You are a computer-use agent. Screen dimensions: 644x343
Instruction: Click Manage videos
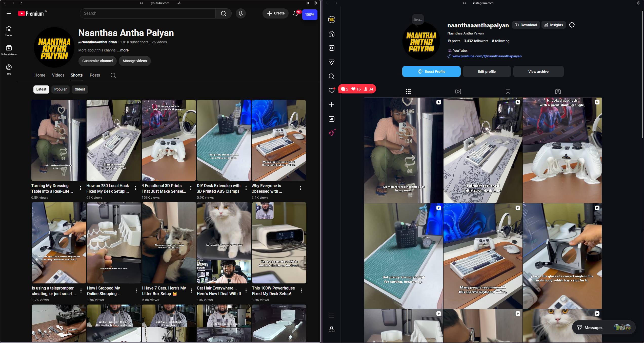coord(135,61)
